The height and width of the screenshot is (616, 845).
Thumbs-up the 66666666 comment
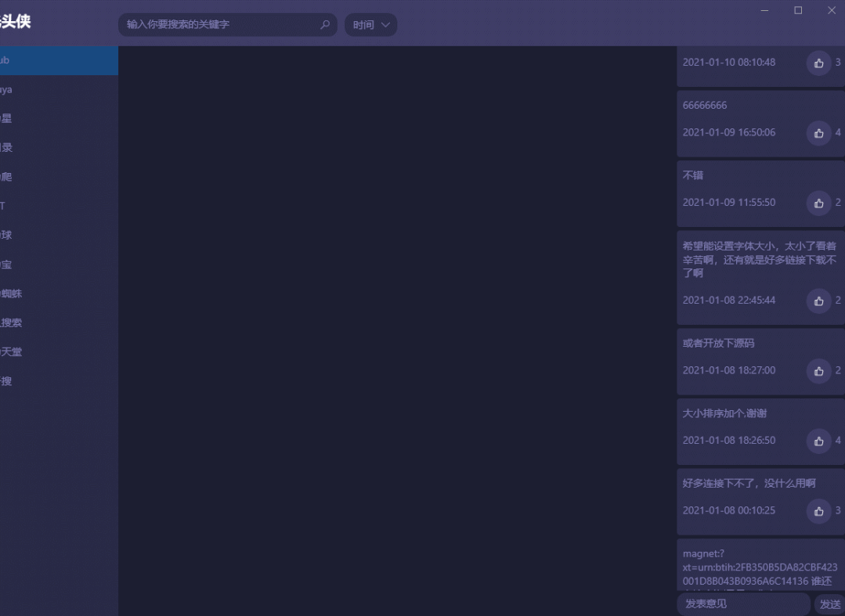818,133
